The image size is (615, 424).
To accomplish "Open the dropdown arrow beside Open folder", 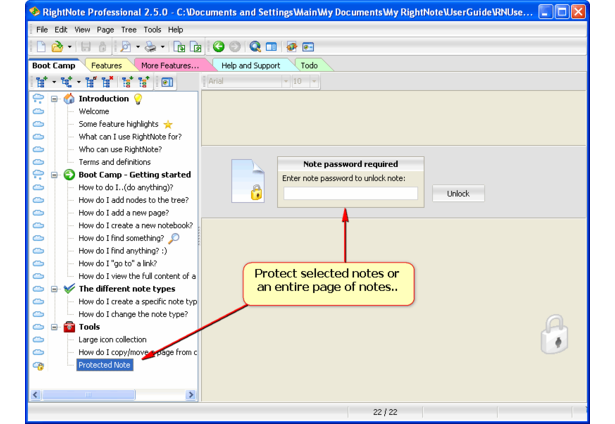I will pos(69,47).
